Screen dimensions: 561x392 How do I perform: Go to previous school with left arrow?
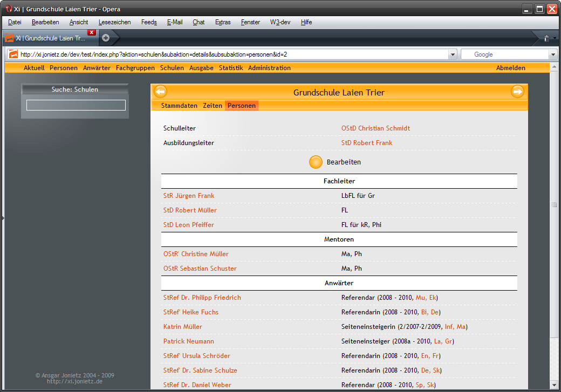click(160, 92)
